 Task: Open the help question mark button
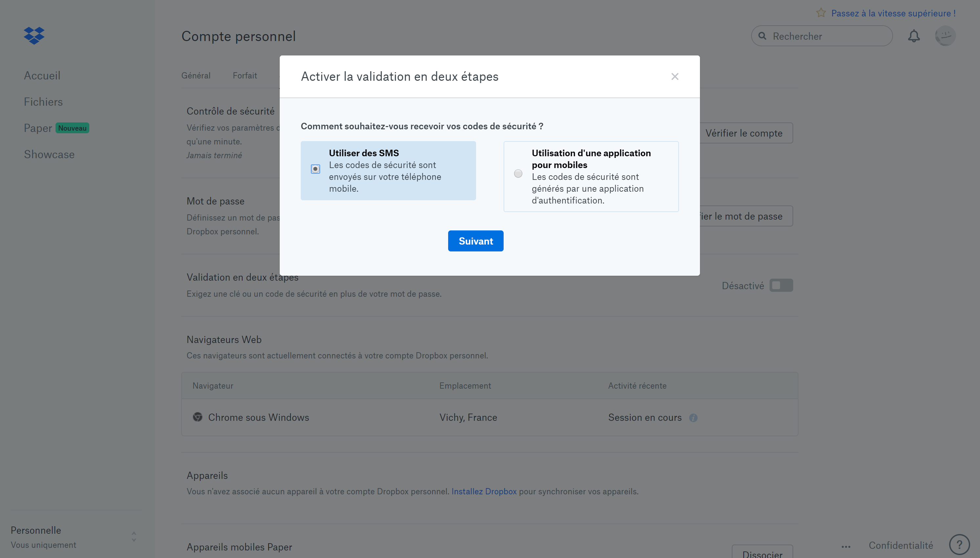tap(959, 545)
